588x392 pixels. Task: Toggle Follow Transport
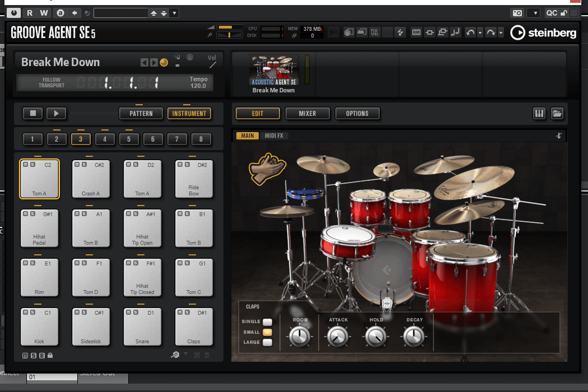click(52, 82)
